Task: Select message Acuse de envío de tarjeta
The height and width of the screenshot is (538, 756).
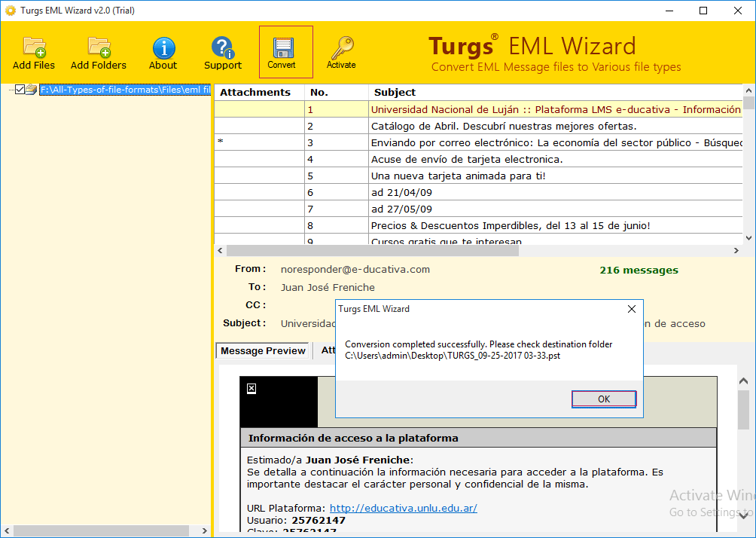Action: 478,159
